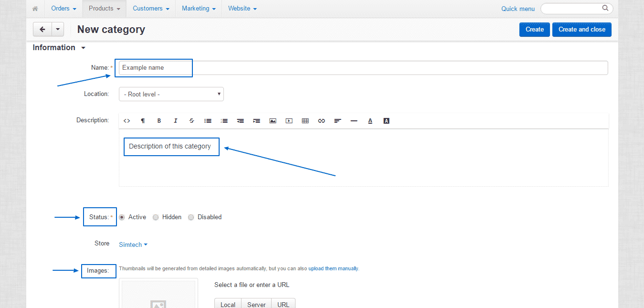
Task: Open the search field magnifier icon
Action: [x=605, y=8]
